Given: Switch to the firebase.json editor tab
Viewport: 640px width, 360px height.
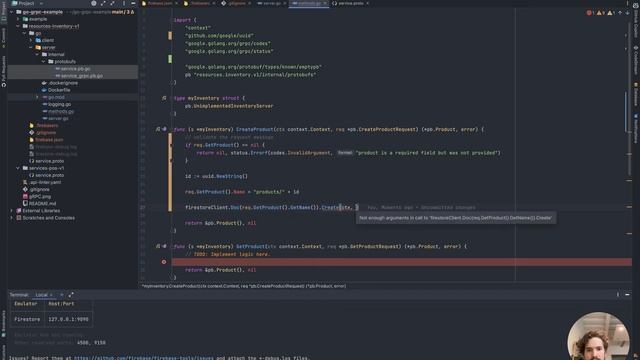Looking at the screenshot, I should point(157,3).
